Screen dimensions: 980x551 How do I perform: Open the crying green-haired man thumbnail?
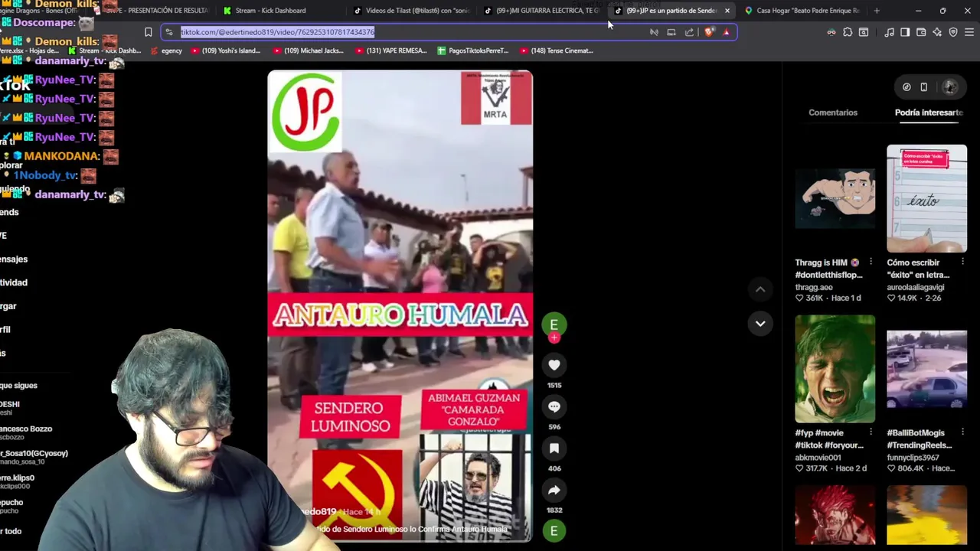tap(835, 369)
